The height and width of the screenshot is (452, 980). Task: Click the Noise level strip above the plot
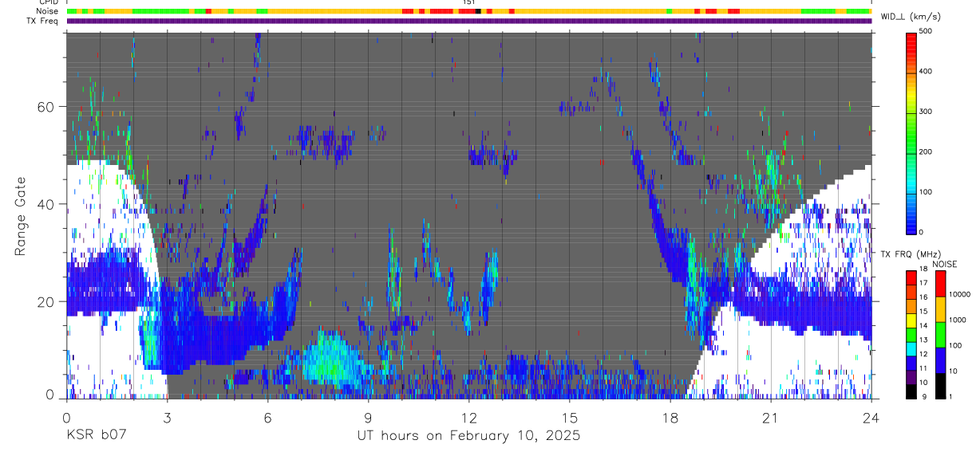pos(468,11)
